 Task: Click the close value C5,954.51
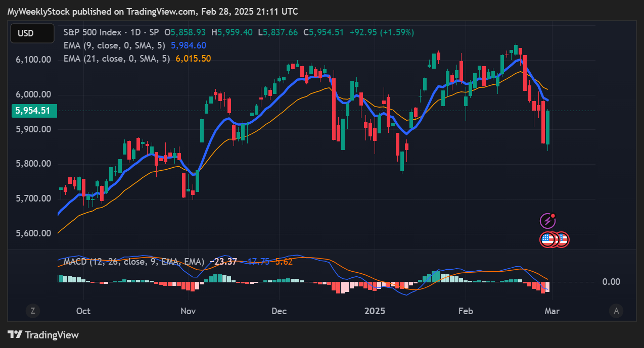click(x=324, y=32)
